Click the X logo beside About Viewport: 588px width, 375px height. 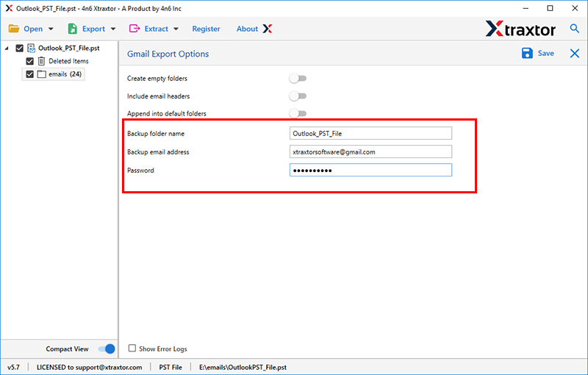(x=268, y=29)
